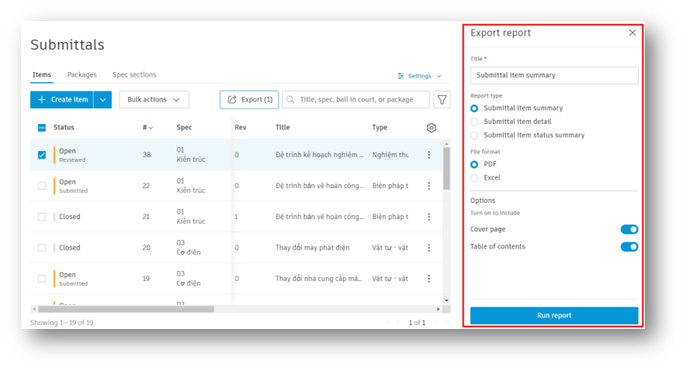This screenshot has width=687, height=371.
Task: Click the Title column header
Action: [283, 127]
